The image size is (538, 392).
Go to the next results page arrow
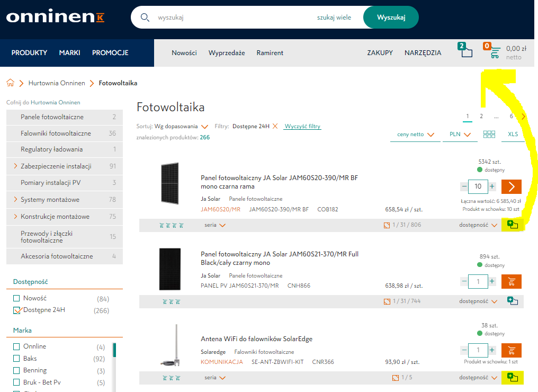click(x=523, y=117)
